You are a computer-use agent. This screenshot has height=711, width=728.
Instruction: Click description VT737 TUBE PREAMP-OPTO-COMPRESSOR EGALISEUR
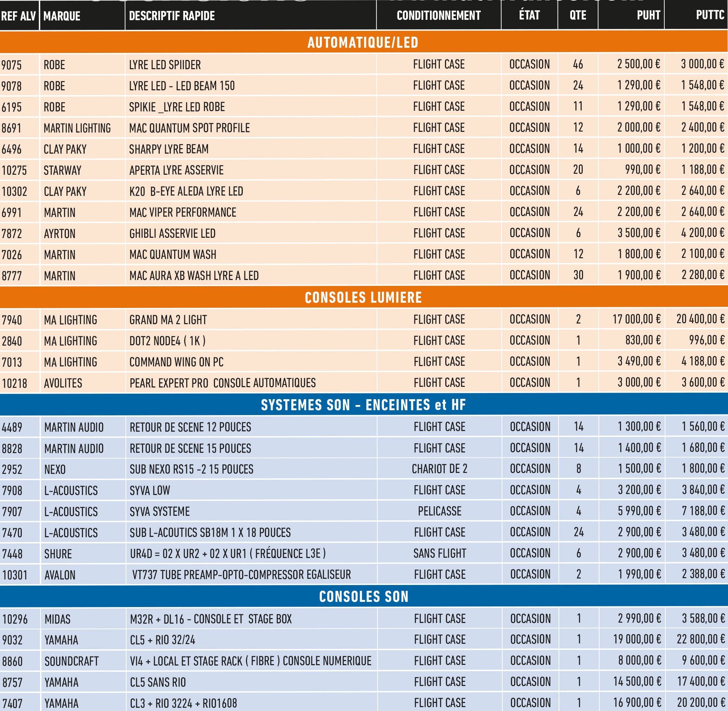coord(241,574)
